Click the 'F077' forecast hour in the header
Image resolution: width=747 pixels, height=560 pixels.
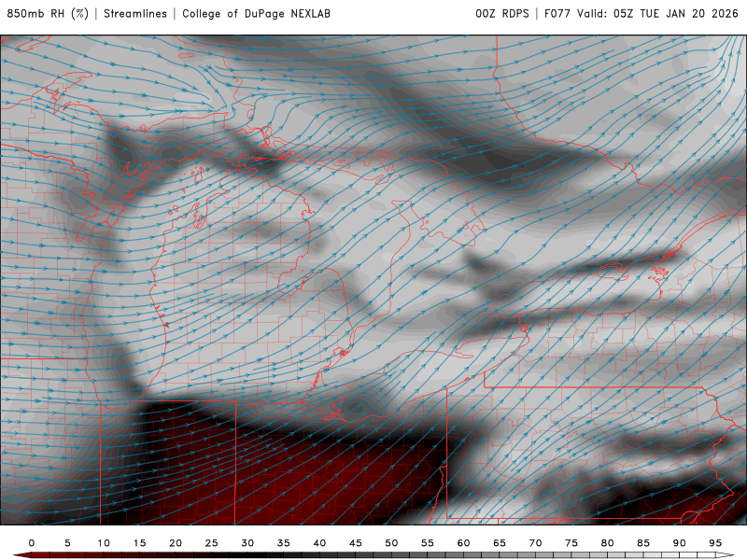(557, 14)
